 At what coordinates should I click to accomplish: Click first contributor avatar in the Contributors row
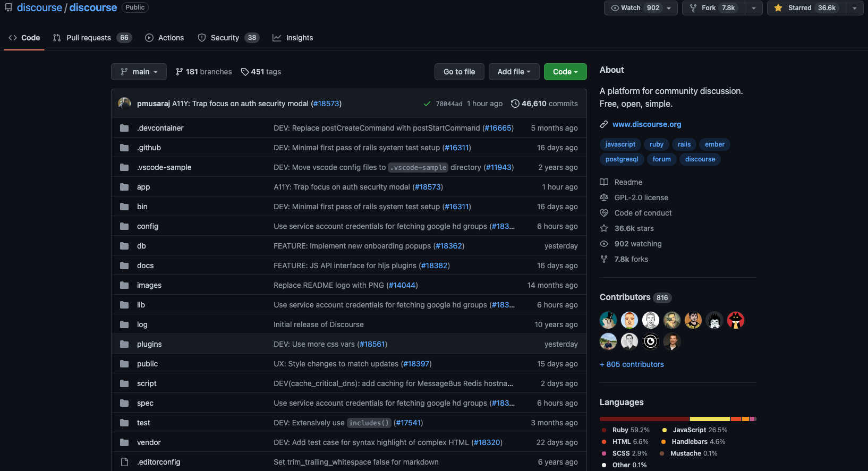pos(608,320)
